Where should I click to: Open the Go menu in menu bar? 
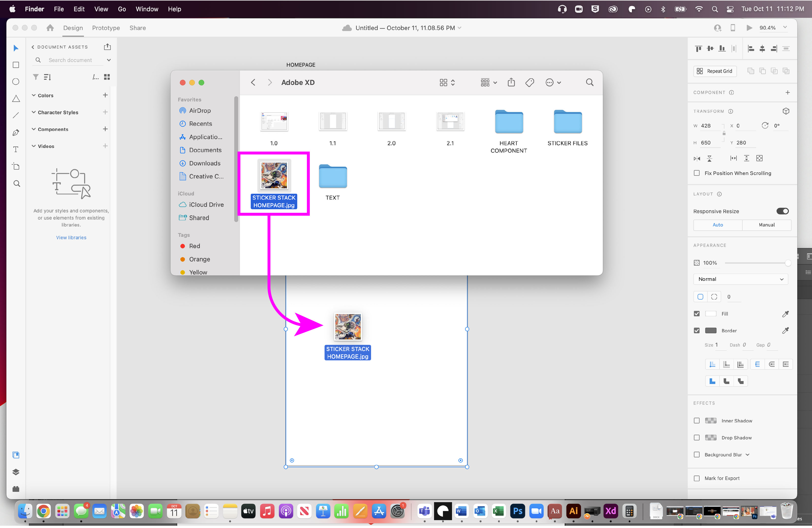[x=122, y=9]
